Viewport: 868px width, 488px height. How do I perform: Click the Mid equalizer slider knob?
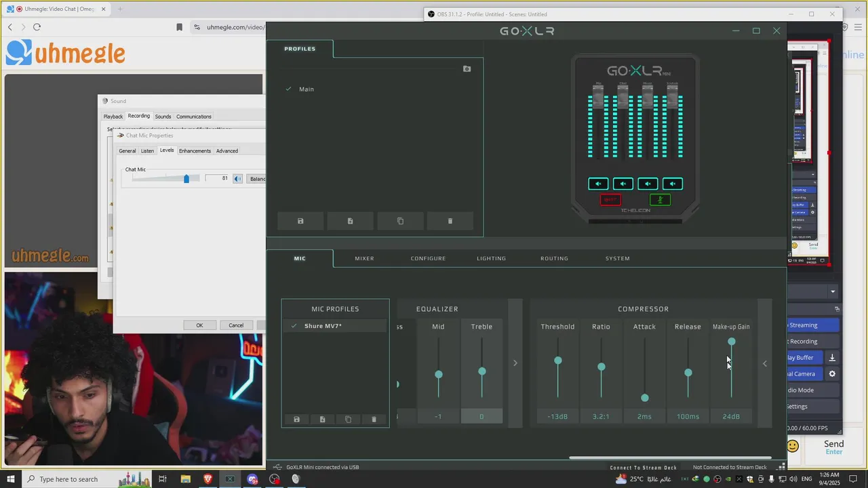click(438, 374)
